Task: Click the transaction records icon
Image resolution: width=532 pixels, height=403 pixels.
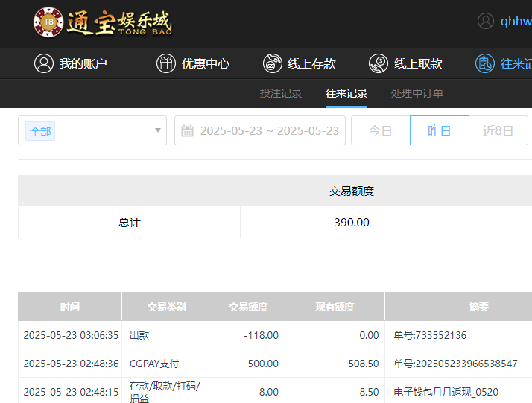Action: pos(485,63)
